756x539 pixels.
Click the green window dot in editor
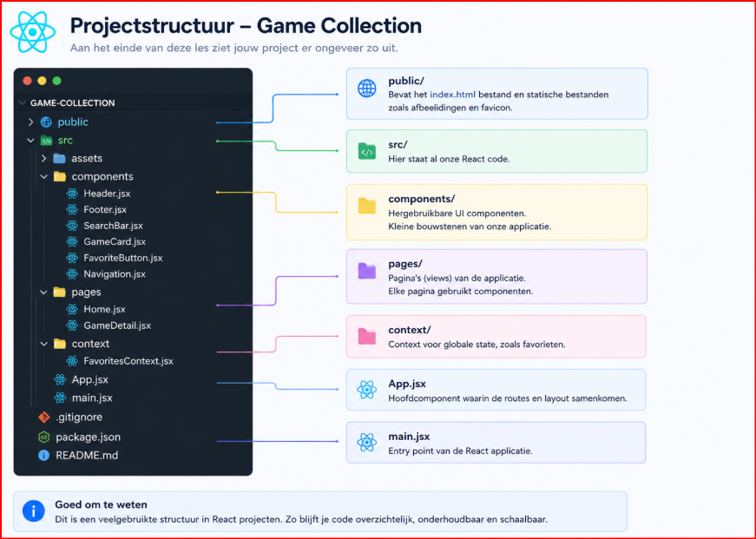pyautogui.click(x=57, y=81)
